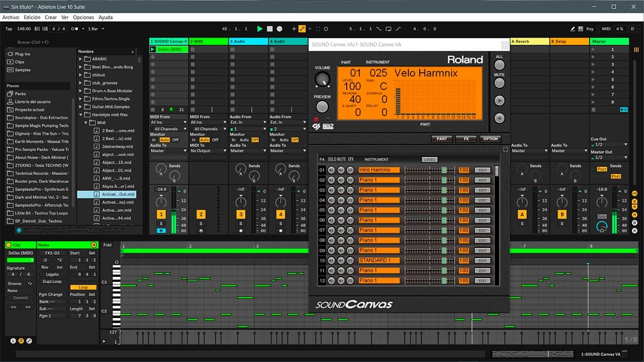The image size is (644, 362).
Task: Collapse the Hardstyle midi files folder
Action: (80, 115)
